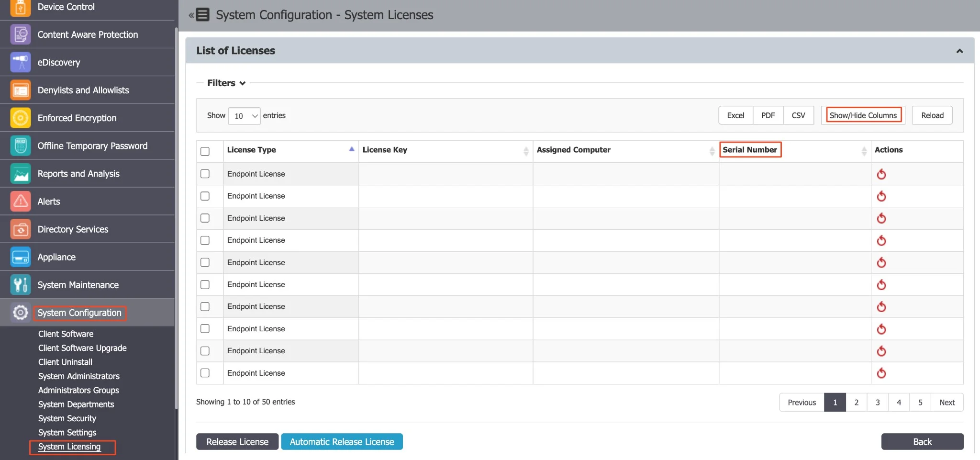Open System Licensing submenu item

pyautogui.click(x=69, y=447)
